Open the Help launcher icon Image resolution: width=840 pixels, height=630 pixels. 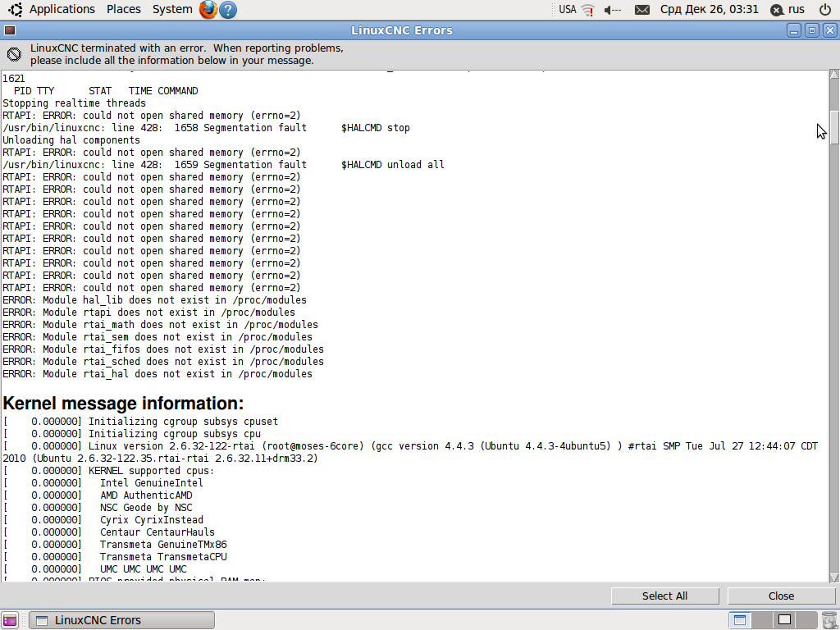[x=228, y=10]
